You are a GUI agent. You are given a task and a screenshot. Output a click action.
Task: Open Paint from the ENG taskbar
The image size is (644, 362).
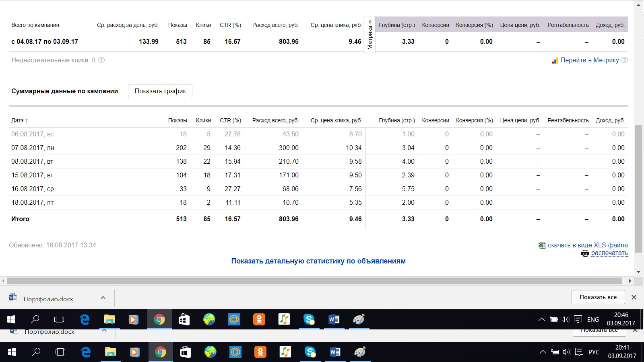tap(359, 319)
